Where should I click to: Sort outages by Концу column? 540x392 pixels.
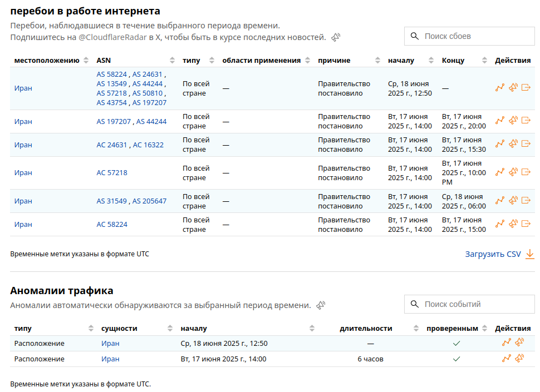(484, 61)
